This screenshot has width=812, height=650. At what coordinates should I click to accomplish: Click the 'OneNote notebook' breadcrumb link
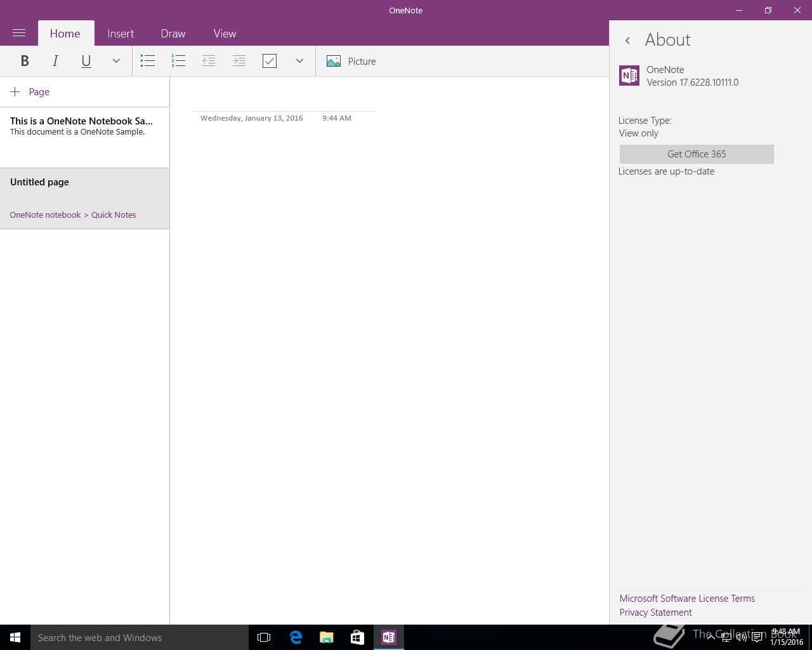(45, 215)
